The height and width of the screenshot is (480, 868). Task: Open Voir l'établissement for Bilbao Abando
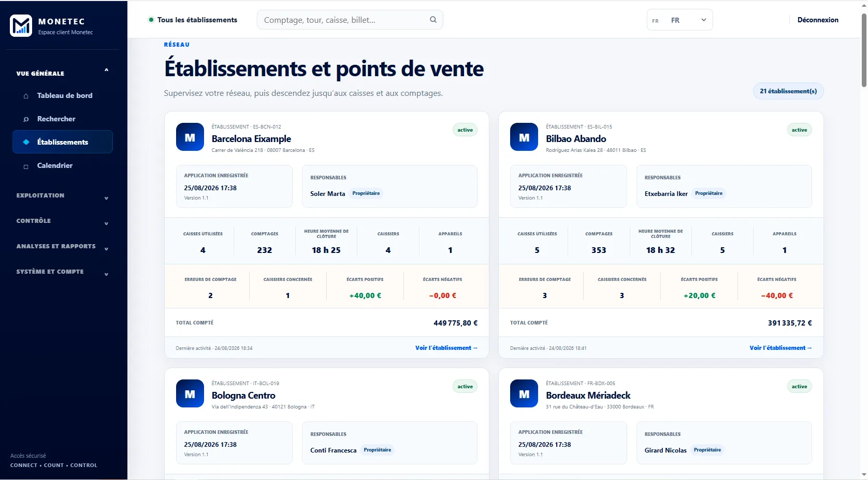coord(780,348)
